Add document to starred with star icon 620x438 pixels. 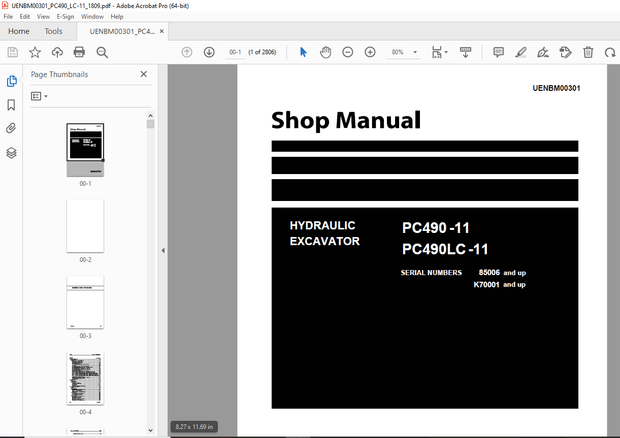coord(35,52)
